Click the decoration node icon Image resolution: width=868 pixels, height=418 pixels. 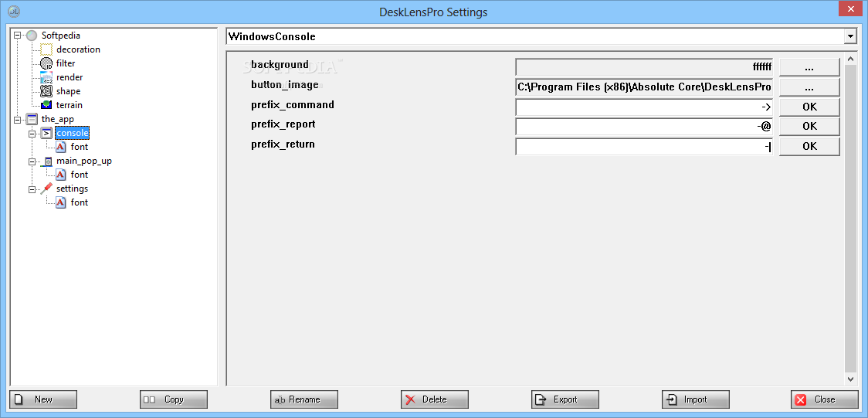[46, 49]
